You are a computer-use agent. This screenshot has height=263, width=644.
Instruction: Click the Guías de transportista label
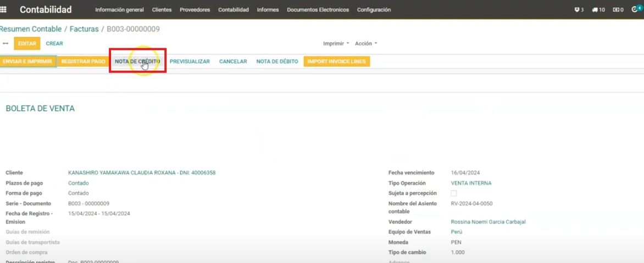tap(33, 242)
